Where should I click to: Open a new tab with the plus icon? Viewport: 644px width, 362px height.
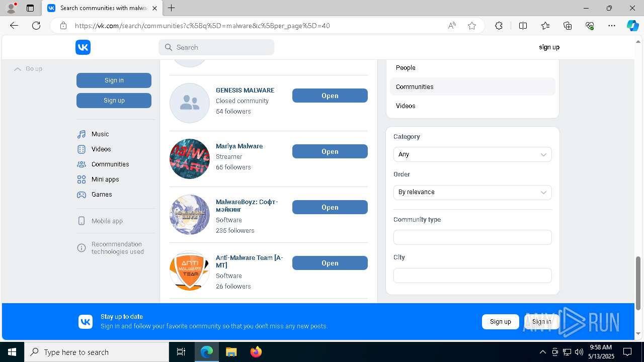pos(172,8)
